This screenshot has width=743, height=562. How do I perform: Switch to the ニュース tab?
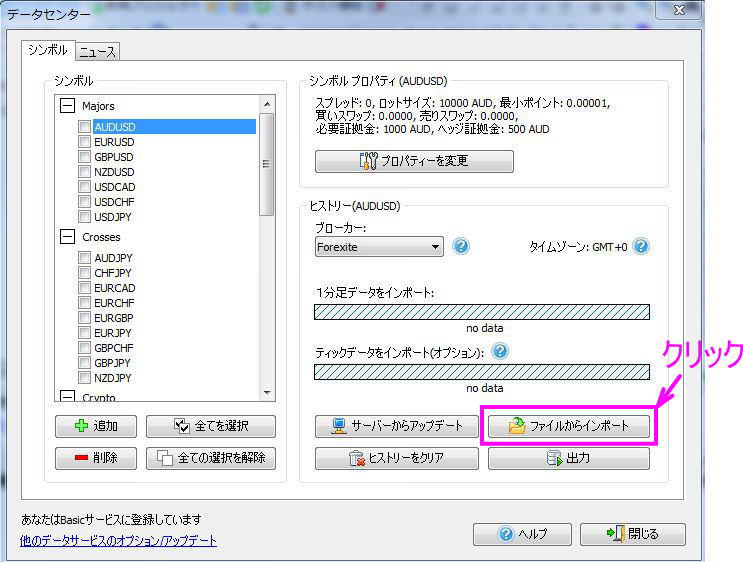(98, 52)
